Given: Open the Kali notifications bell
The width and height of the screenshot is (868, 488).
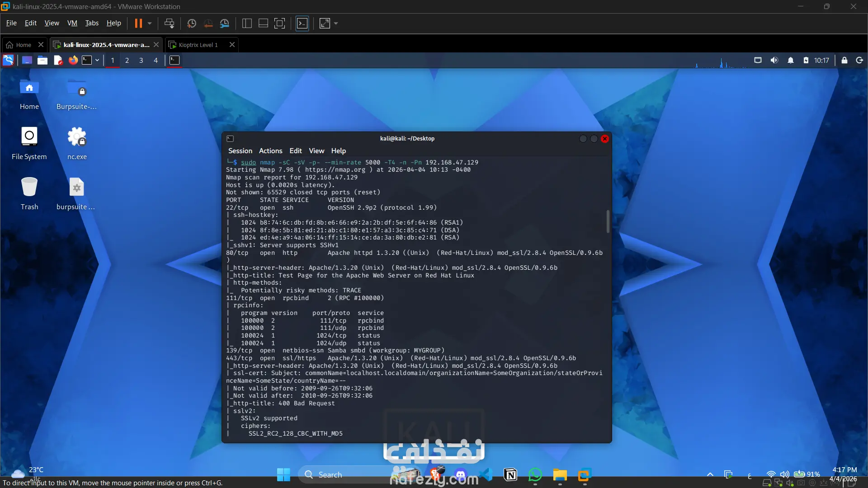Looking at the screenshot, I should [x=791, y=60].
